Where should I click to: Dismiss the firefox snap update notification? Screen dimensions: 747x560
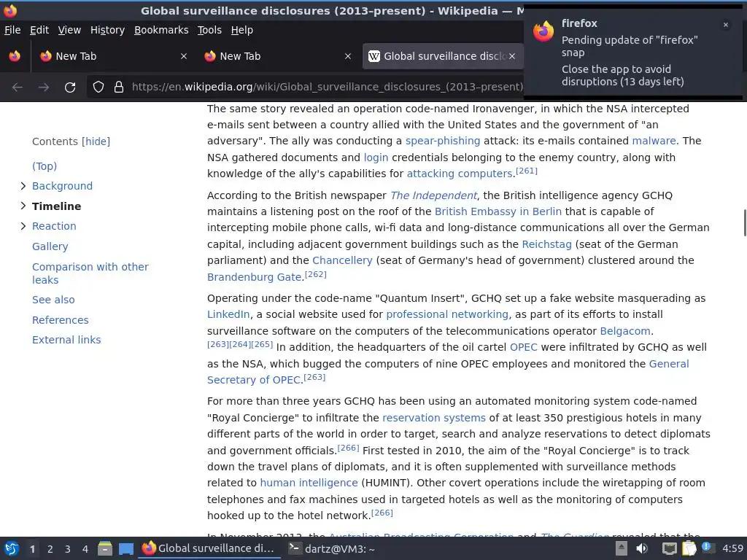(726, 25)
